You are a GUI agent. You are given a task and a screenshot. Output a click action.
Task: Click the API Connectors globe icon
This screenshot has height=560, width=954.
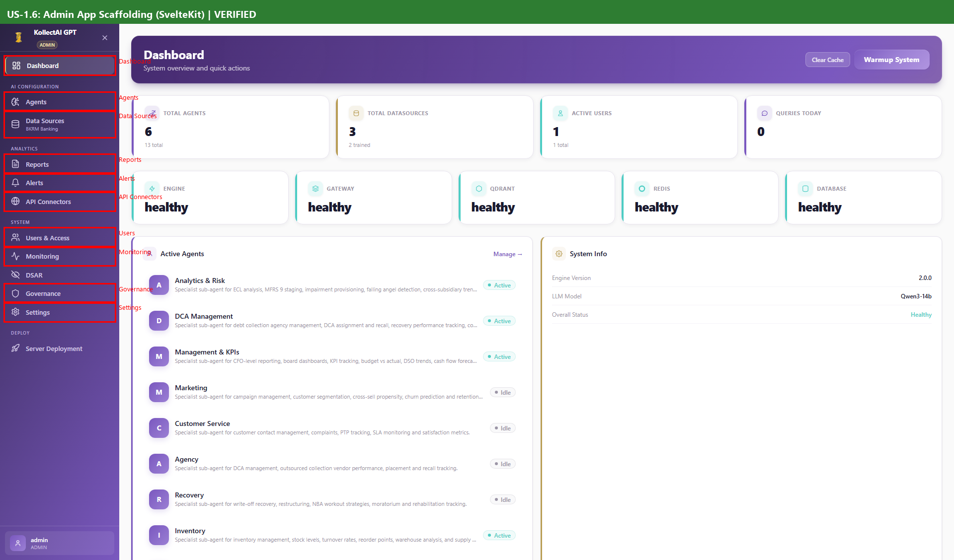[15, 202]
